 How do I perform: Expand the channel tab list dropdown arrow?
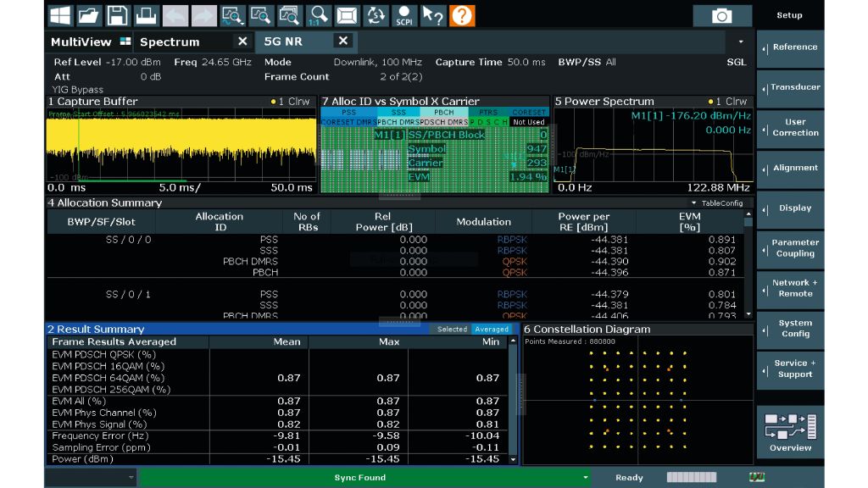(x=741, y=42)
